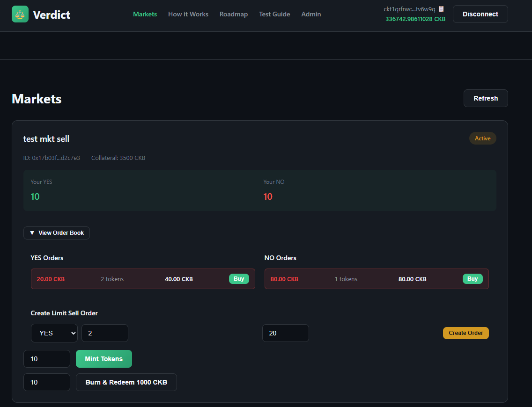Buy the YES order at 20.00 CKB
The image size is (532, 407).
[x=239, y=279]
